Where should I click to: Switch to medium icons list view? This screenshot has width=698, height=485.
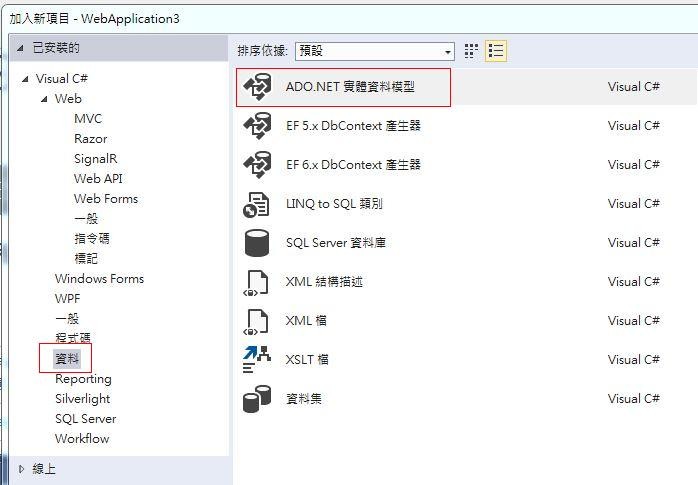pyautogui.click(x=496, y=51)
